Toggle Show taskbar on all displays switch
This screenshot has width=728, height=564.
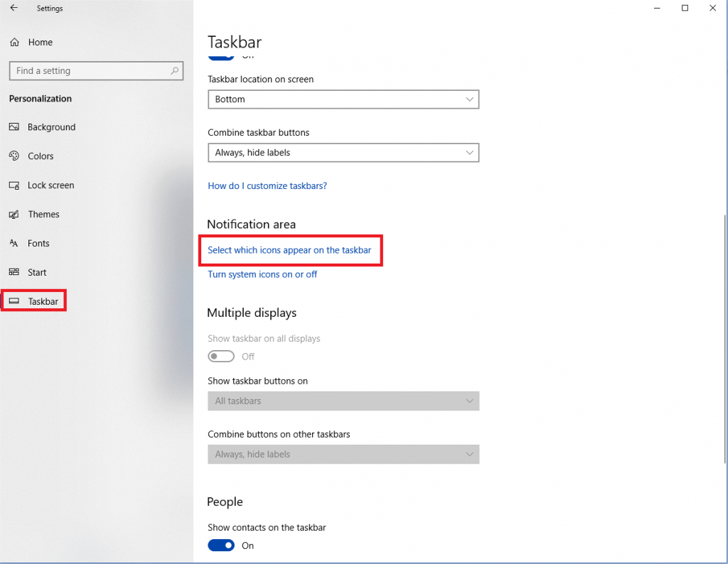pos(221,356)
